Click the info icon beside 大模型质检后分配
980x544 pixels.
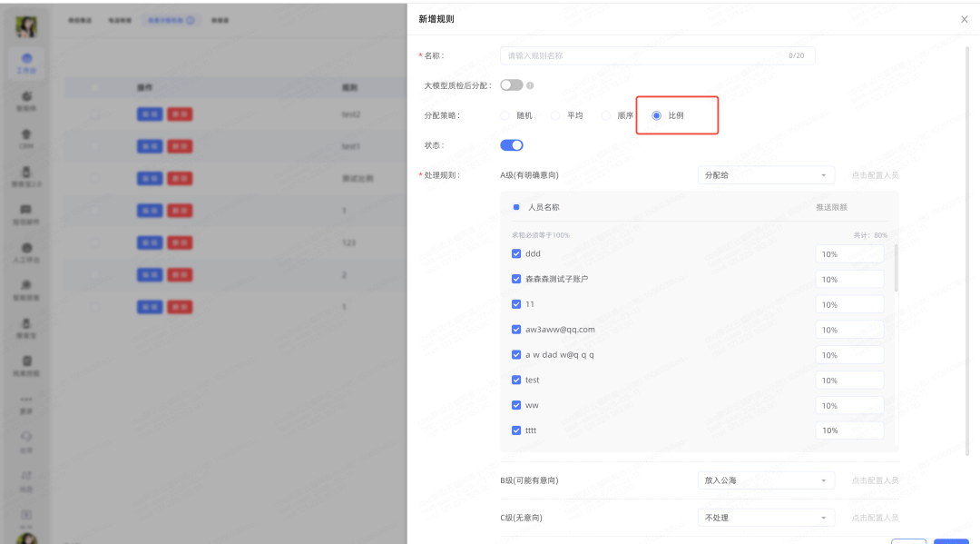click(530, 85)
